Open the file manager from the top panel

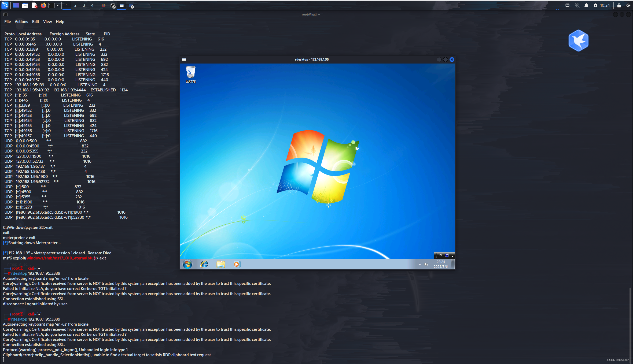click(x=25, y=5)
